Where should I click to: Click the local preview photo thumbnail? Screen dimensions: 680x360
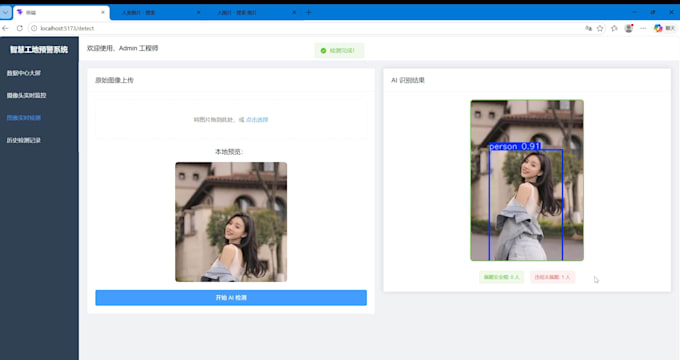click(x=231, y=222)
